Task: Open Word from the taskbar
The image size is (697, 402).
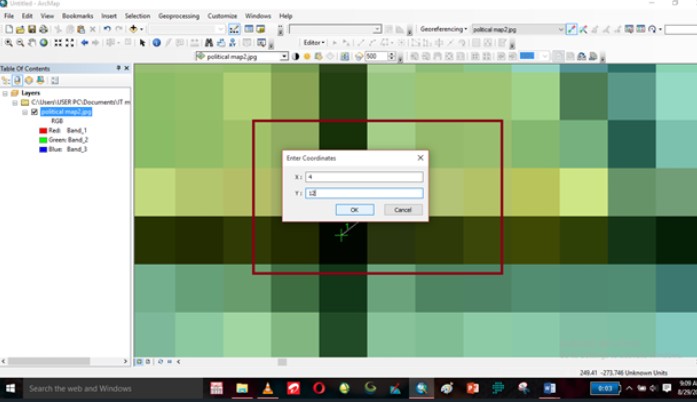Action: tap(549, 389)
